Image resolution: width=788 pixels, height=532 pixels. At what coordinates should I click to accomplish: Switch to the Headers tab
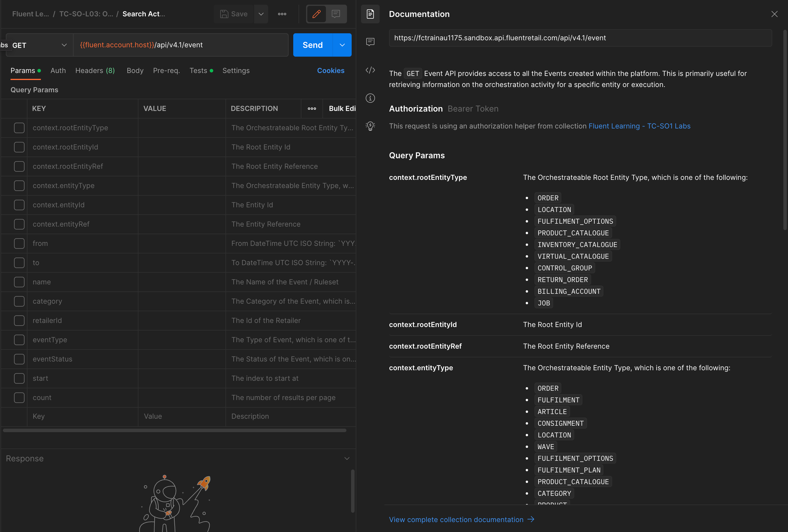[95, 71]
